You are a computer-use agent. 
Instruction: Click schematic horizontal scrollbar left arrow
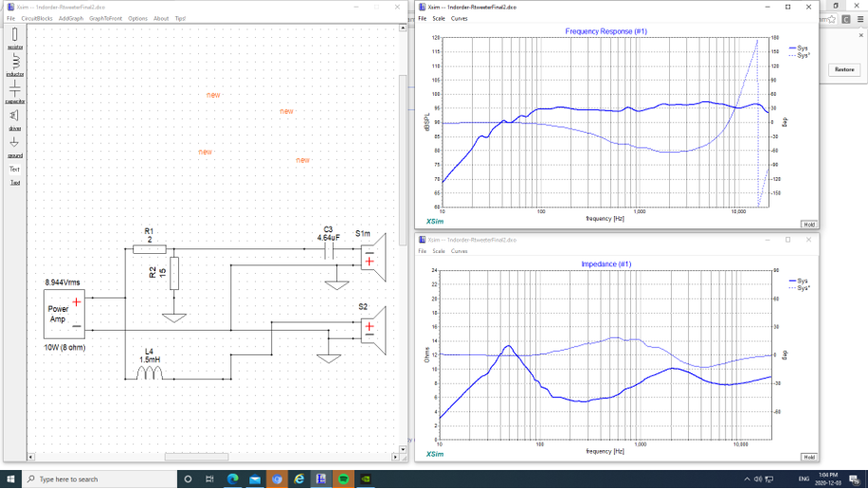[x=31, y=457]
